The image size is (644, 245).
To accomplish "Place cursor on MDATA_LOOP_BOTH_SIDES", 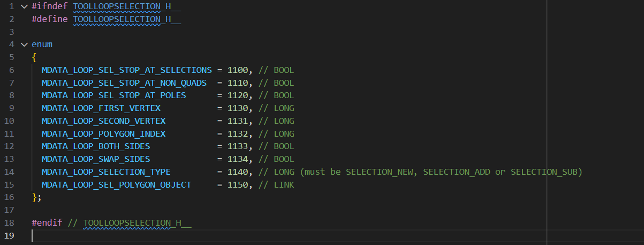I will tap(96, 146).
